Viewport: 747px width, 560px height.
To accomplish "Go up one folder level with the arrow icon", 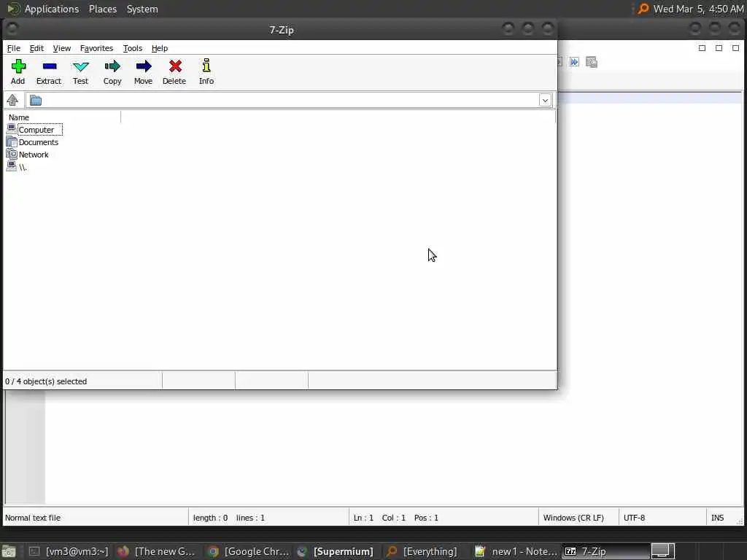I will coord(12,100).
